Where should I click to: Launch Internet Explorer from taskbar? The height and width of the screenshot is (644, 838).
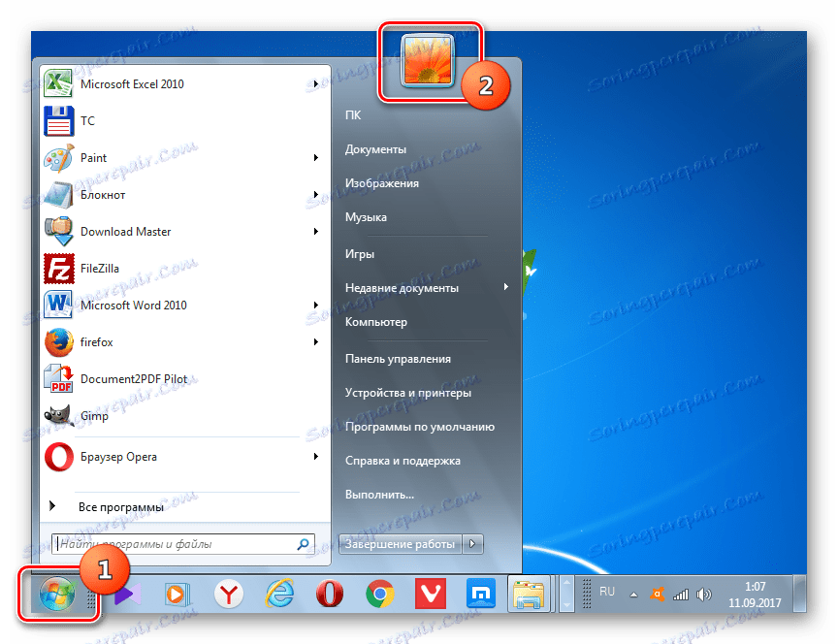pyautogui.click(x=279, y=595)
